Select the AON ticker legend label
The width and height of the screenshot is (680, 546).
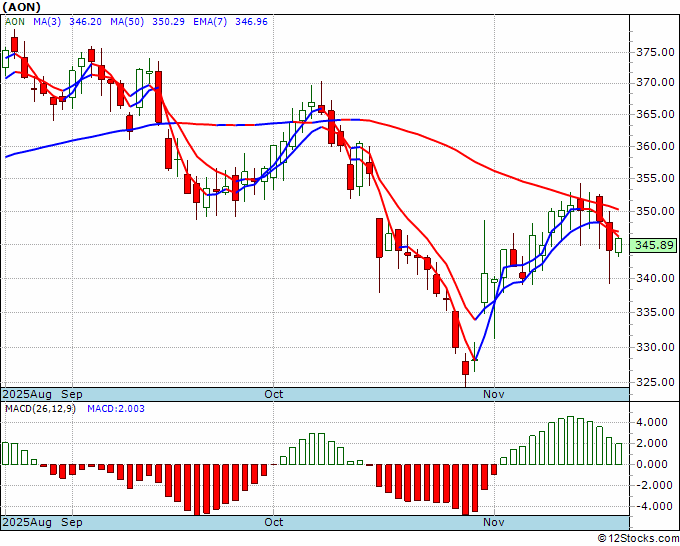tap(15, 22)
